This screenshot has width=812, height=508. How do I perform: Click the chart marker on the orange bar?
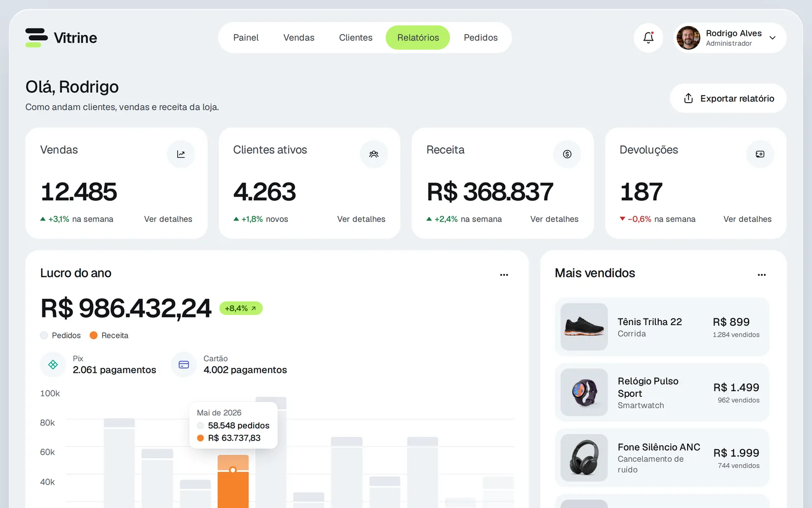(x=233, y=470)
